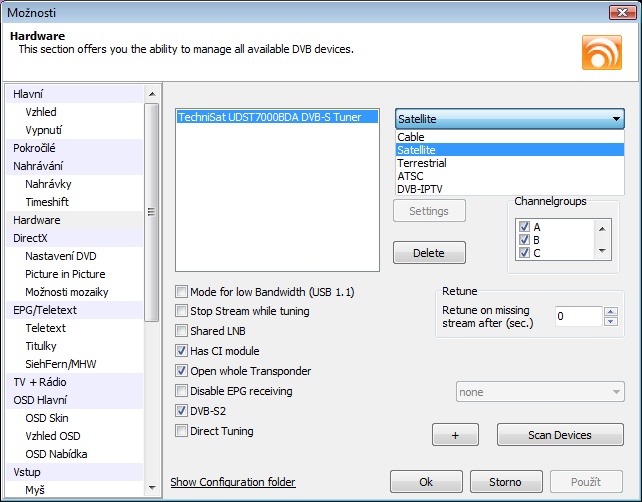Screen dimensions: 642x502
Task: Increase the Retune seconds with up arrow
Action: tap(610, 311)
